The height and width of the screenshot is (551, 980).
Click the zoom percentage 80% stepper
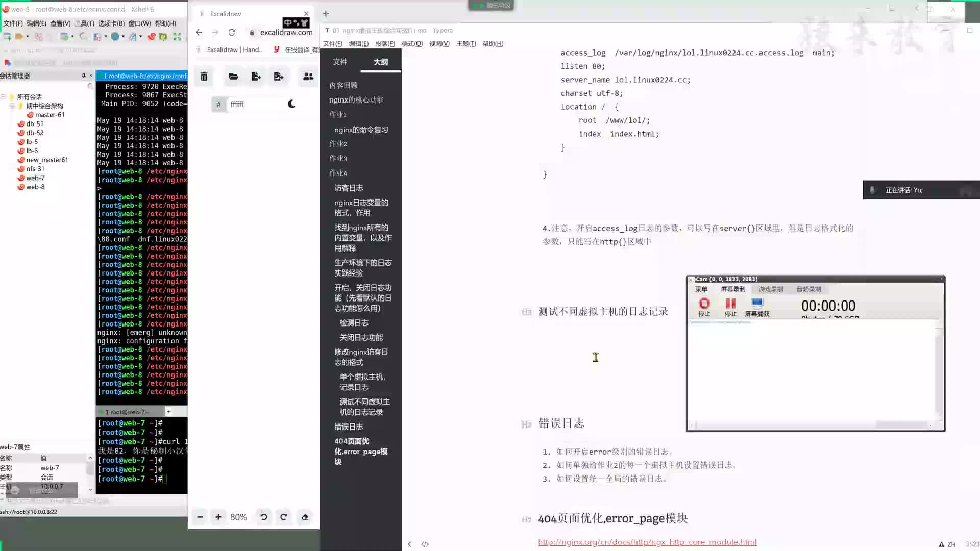tap(239, 517)
